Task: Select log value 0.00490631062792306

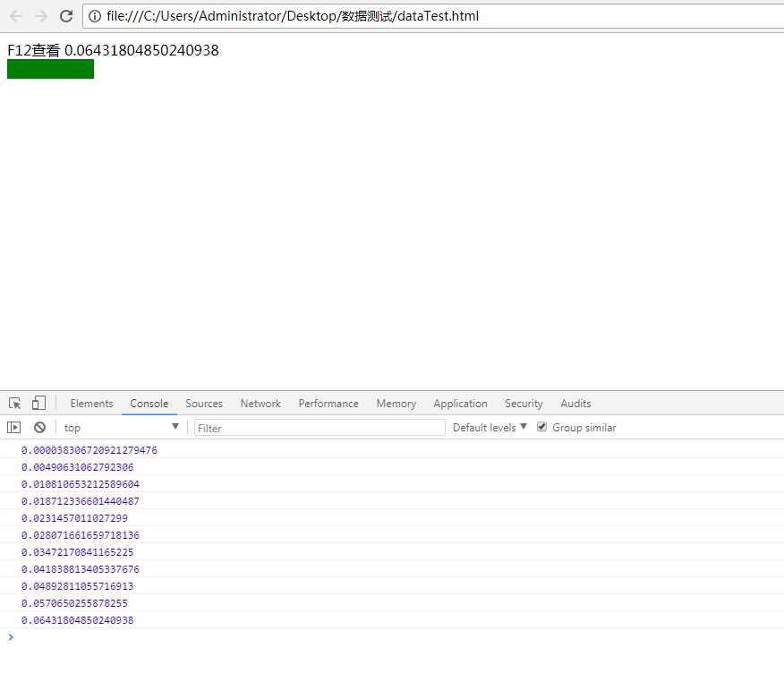Action: coord(78,467)
